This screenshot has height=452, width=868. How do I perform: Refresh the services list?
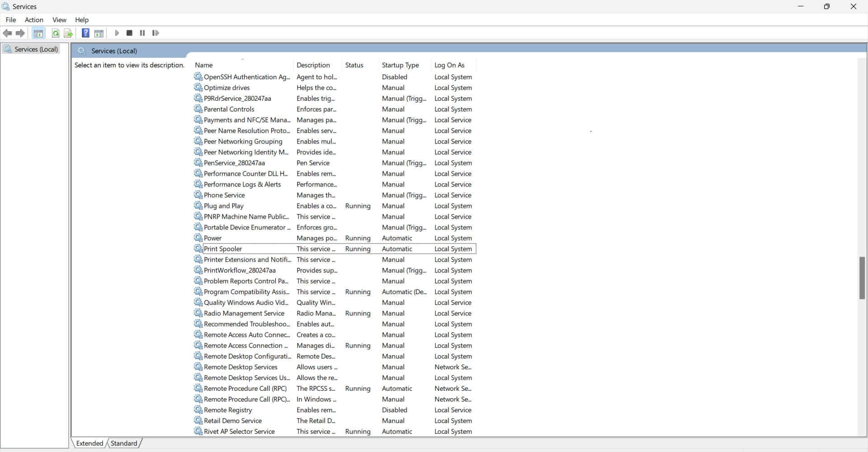tap(55, 33)
